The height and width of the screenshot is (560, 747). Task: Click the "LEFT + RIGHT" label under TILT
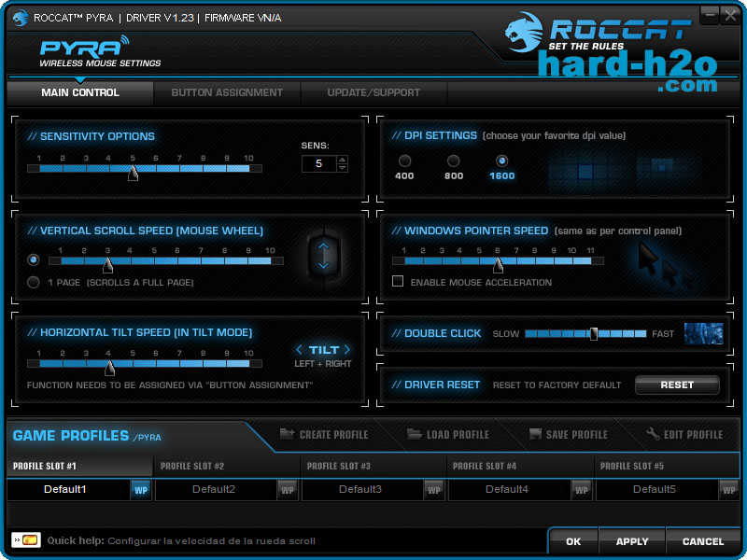point(323,364)
